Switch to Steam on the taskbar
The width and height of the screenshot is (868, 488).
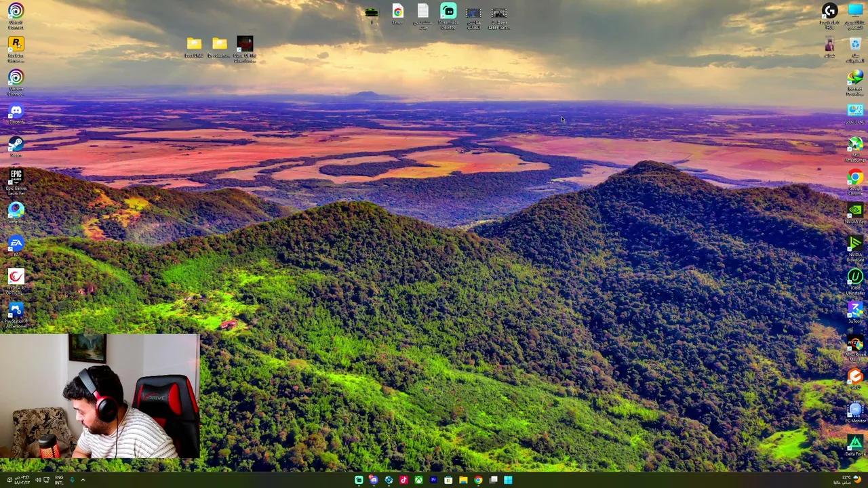(x=389, y=480)
